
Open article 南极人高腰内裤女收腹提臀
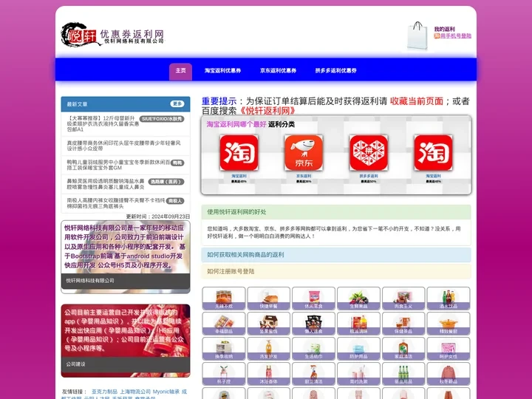tap(116, 203)
